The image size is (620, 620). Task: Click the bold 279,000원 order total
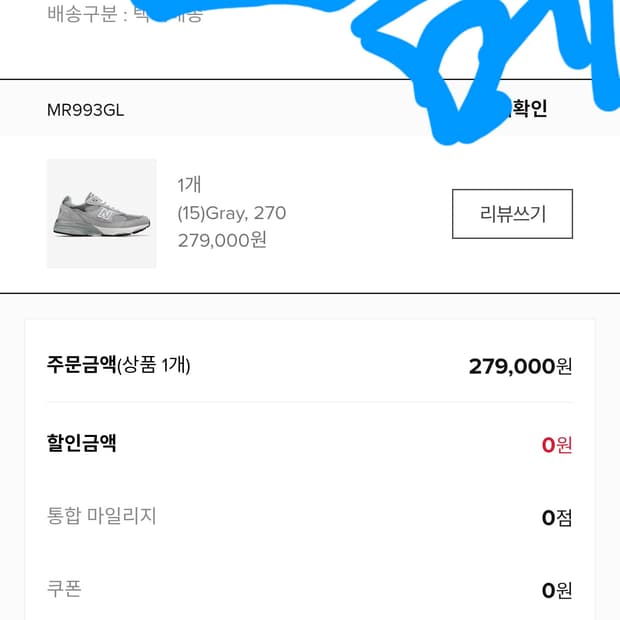tap(520, 366)
